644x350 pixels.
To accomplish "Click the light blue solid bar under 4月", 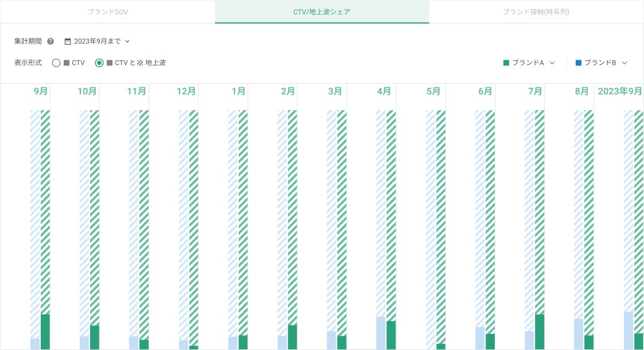I will tap(381, 333).
